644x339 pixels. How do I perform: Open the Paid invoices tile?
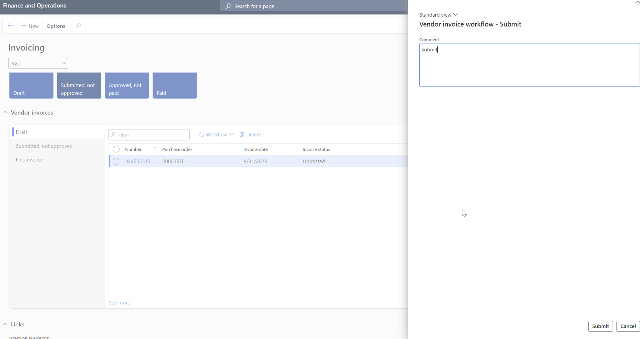tap(174, 85)
